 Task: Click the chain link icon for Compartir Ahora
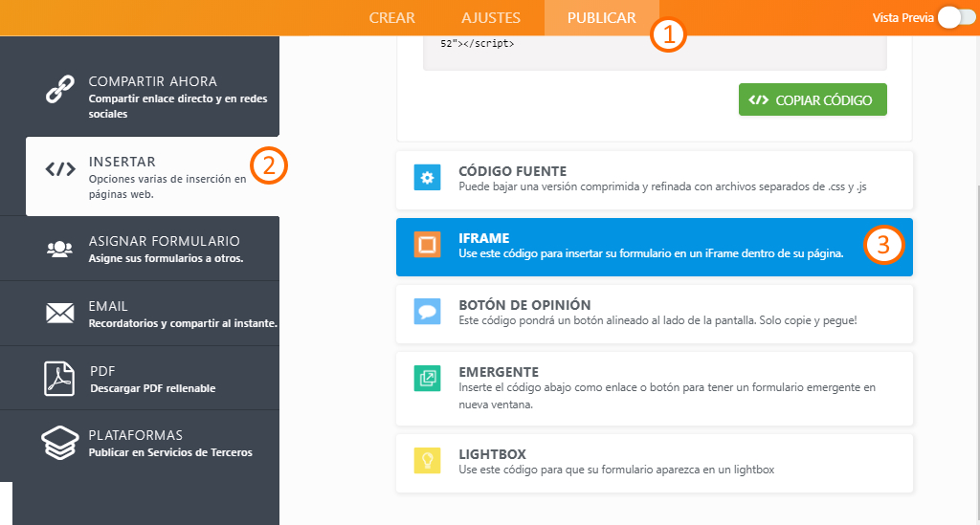pos(60,89)
